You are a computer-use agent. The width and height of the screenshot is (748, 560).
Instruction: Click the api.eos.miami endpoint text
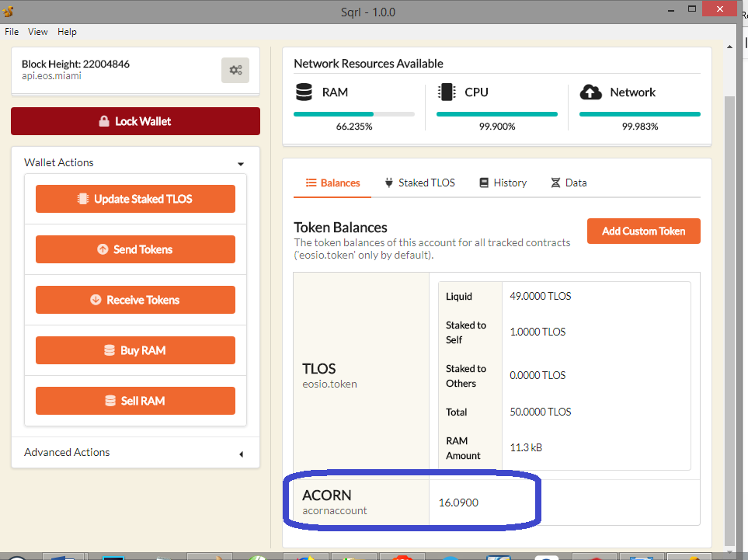51,76
